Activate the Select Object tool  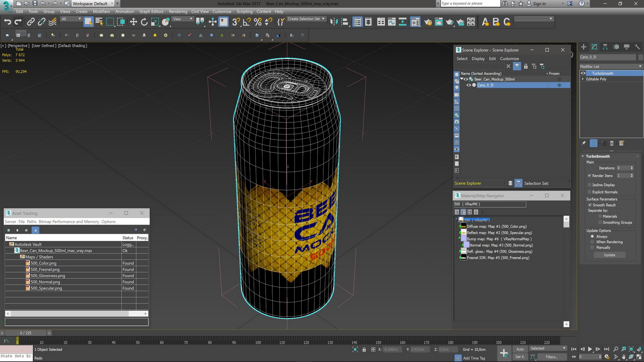tap(88, 22)
